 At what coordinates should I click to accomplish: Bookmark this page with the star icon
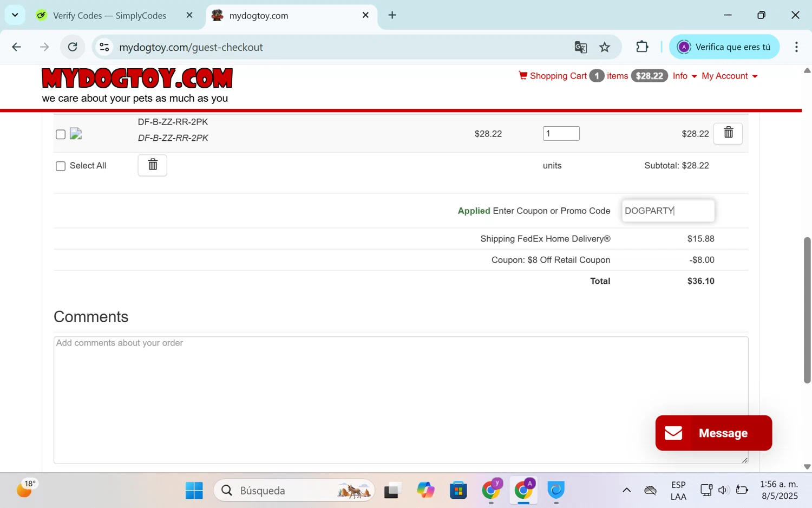click(605, 47)
